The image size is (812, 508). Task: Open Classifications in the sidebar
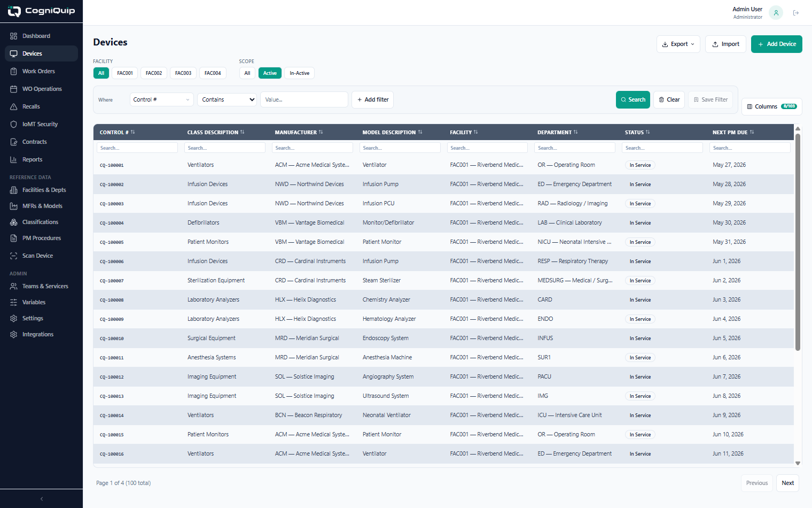click(x=41, y=222)
